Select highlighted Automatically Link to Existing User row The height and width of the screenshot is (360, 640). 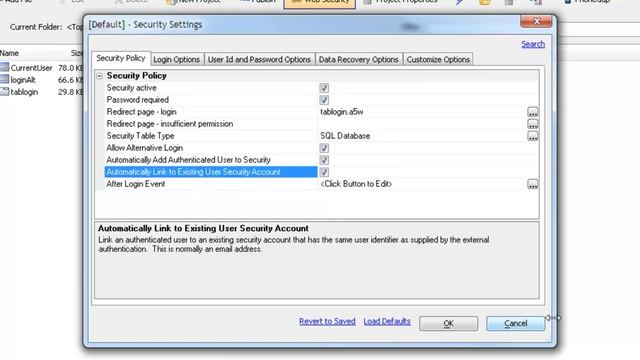(x=211, y=172)
